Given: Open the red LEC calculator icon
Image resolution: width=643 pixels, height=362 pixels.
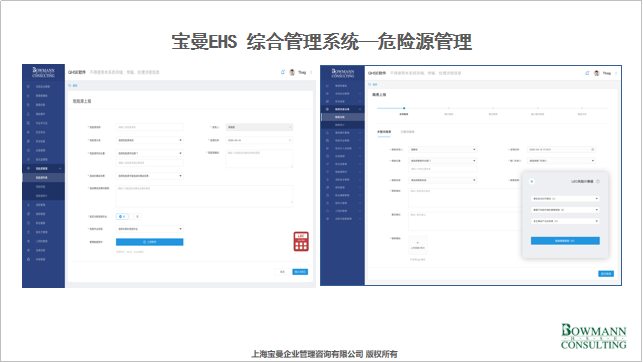Looking at the screenshot, I should 301,241.
